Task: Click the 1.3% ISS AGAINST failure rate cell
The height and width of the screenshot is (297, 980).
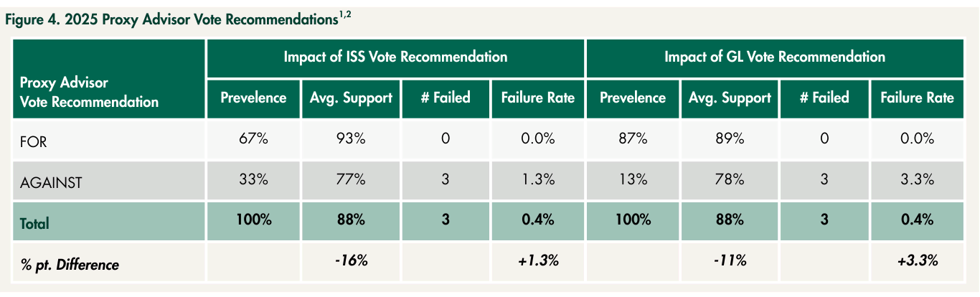Action: click(537, 181)
